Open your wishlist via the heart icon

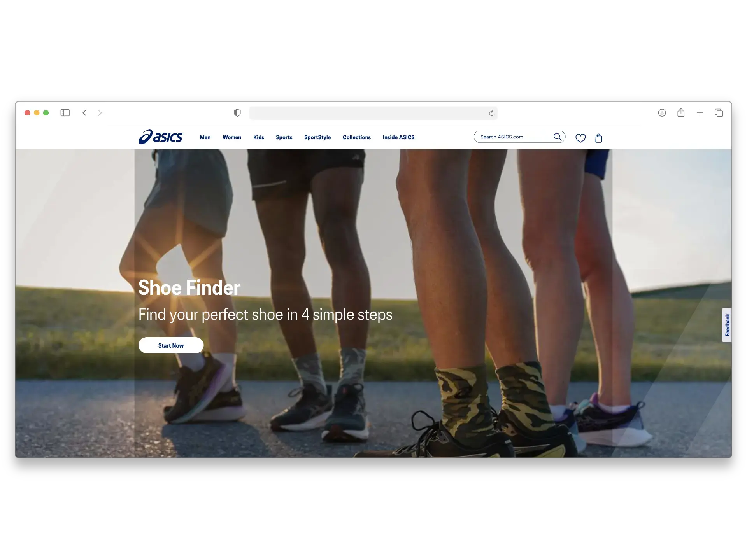click(x=580, y=138)
